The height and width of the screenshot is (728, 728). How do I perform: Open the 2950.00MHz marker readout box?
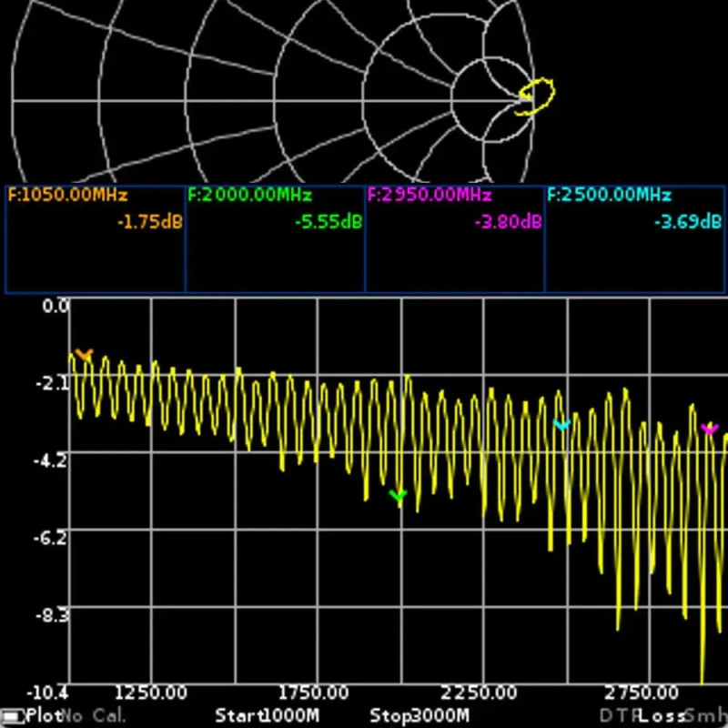tap(455, 239)
